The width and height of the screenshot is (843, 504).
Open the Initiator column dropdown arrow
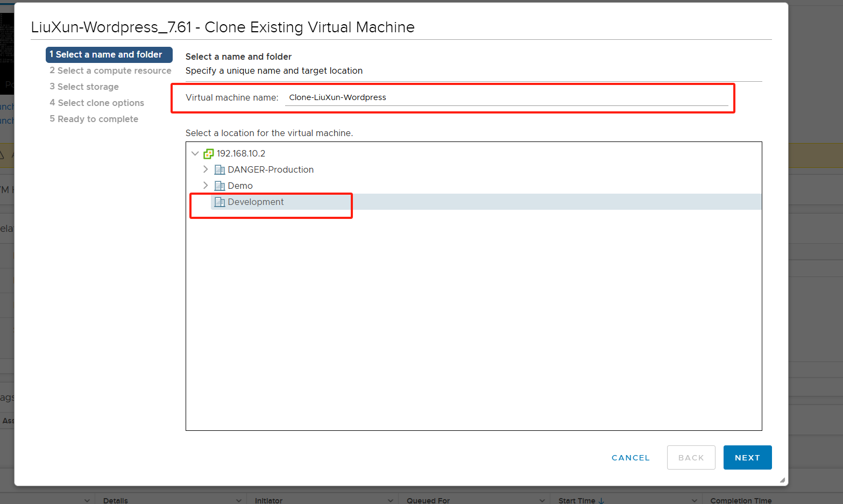tap(390, 501)
